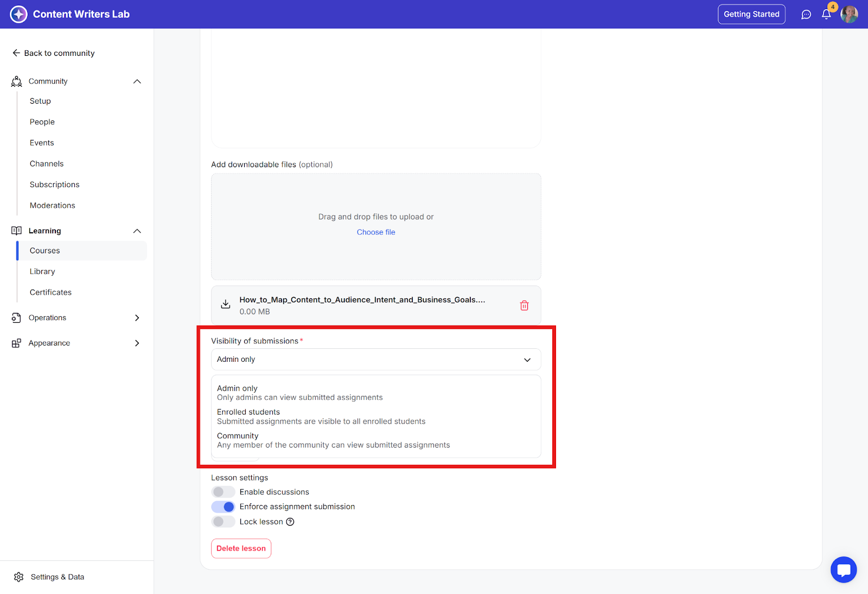This screenshot has width=868, height=594.
Task: Click the Settings & Data gear icon
Action: (x=19, y=577)
